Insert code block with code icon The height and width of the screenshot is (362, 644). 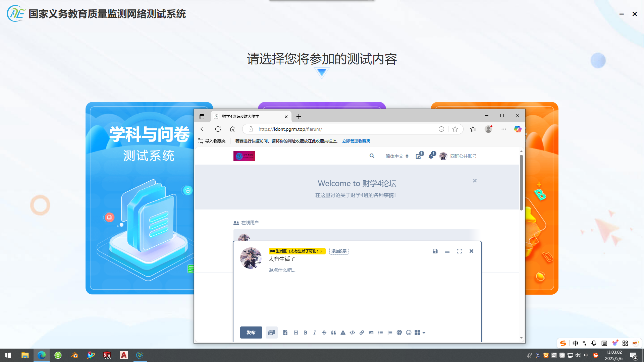click(352, 333)
